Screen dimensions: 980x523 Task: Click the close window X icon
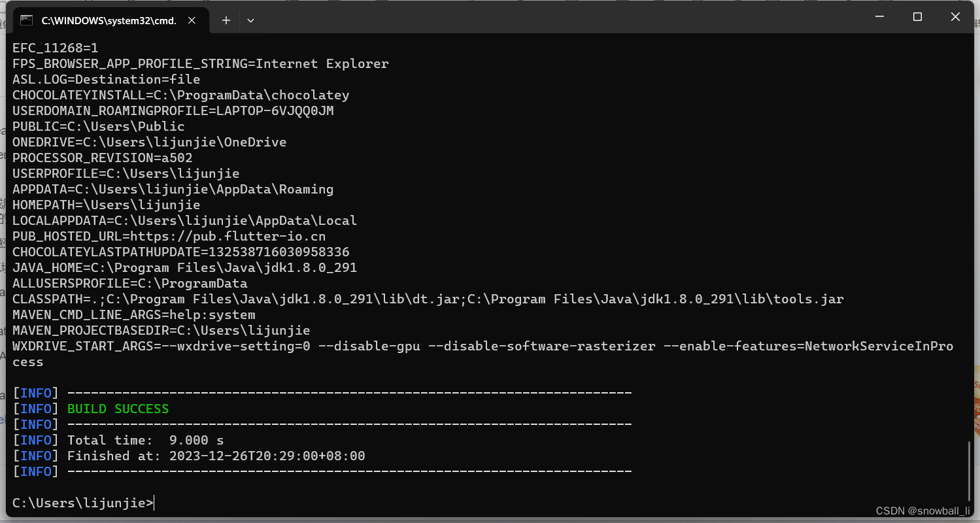tap(955, 16)
